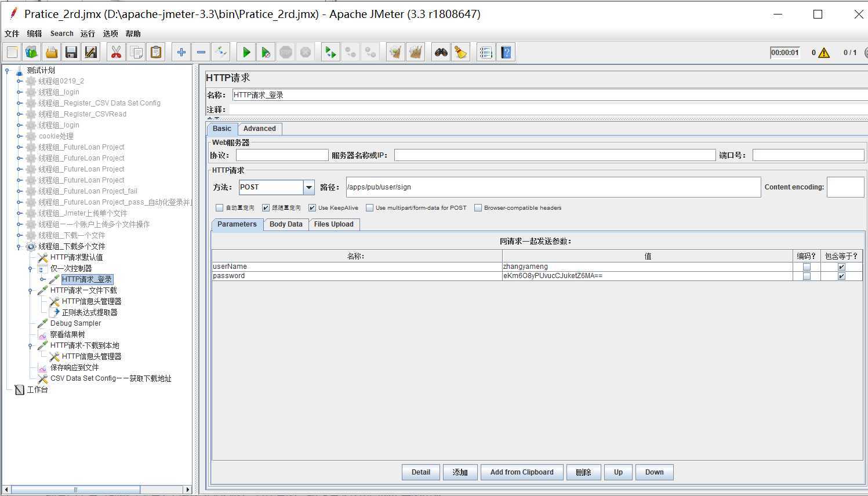Click the tree scrollbar left arrow
Image resolution: width=868 pixels, height=496 pixels.
click(6, 490)
